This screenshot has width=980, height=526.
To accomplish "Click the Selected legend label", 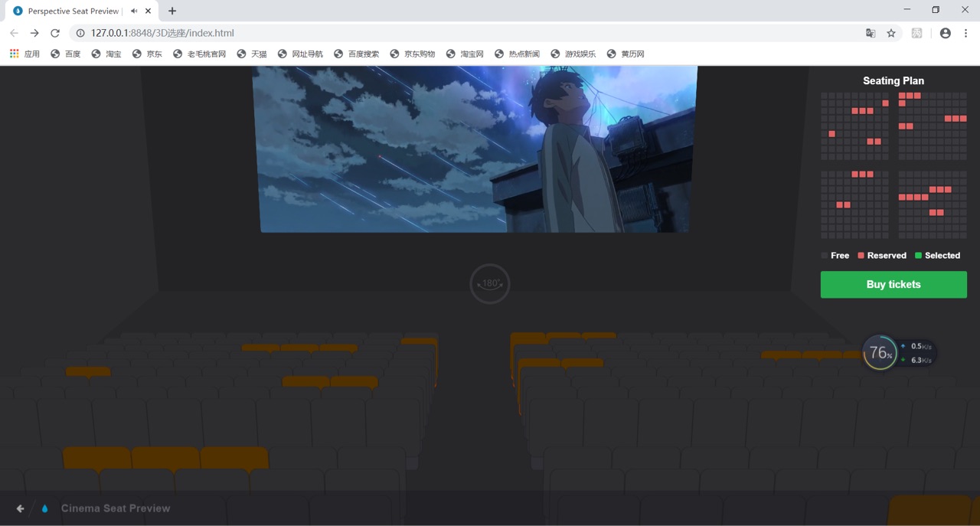I will click(x=942, y=256).
